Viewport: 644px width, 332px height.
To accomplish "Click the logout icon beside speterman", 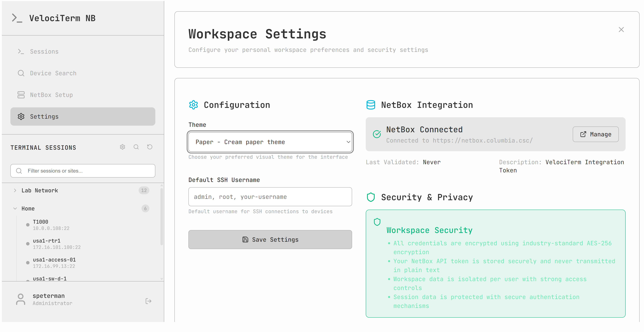I will click(x=148, y=301).
